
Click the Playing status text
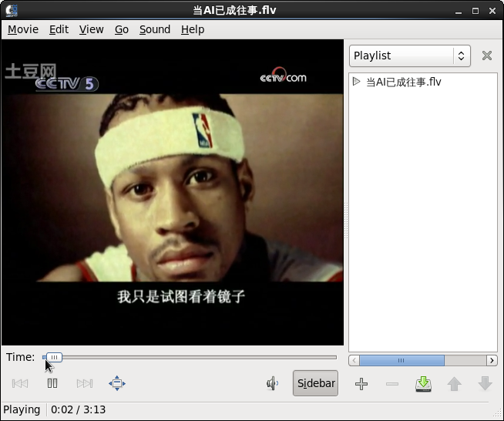click(22, 409)
